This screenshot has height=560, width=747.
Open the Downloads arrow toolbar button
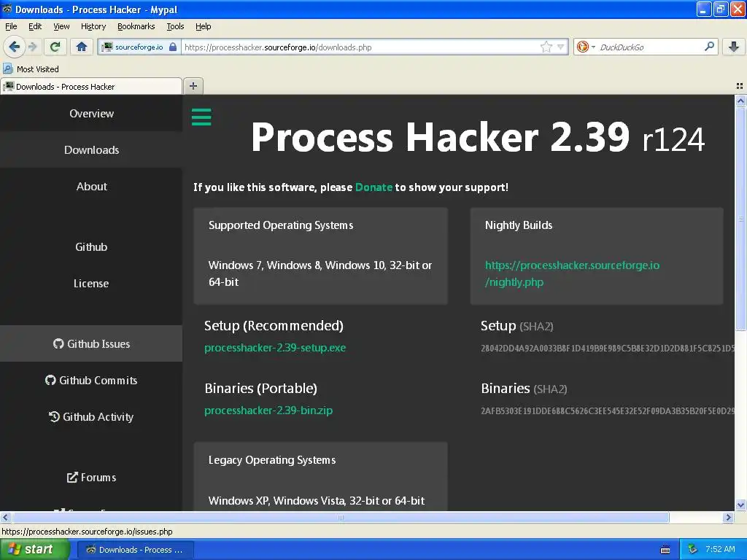click(x=734, y=47)
